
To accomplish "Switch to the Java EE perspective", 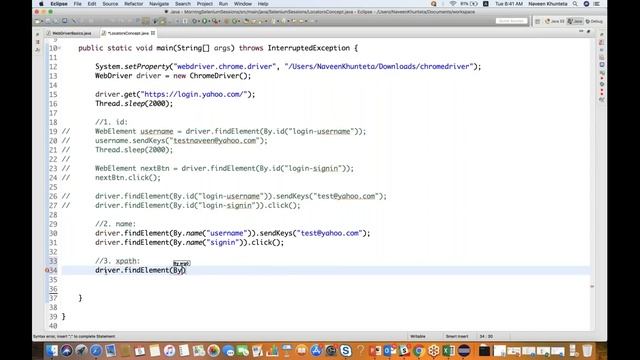I will (554, 21).
